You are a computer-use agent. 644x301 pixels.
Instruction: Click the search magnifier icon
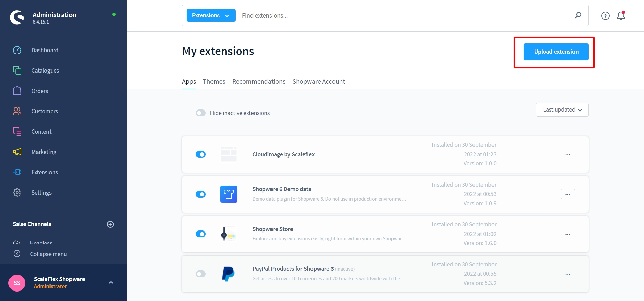[578, 15]
